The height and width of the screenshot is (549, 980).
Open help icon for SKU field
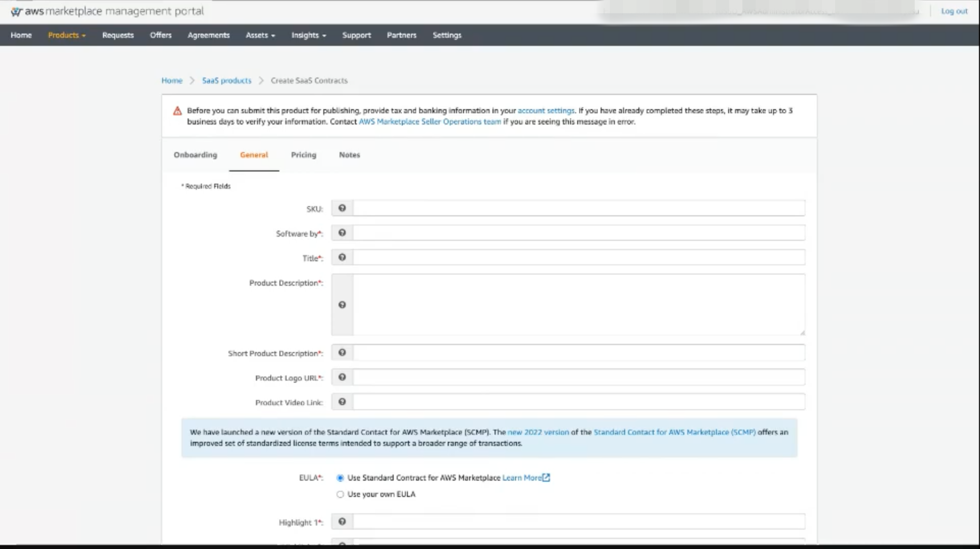tap(342, 208)
